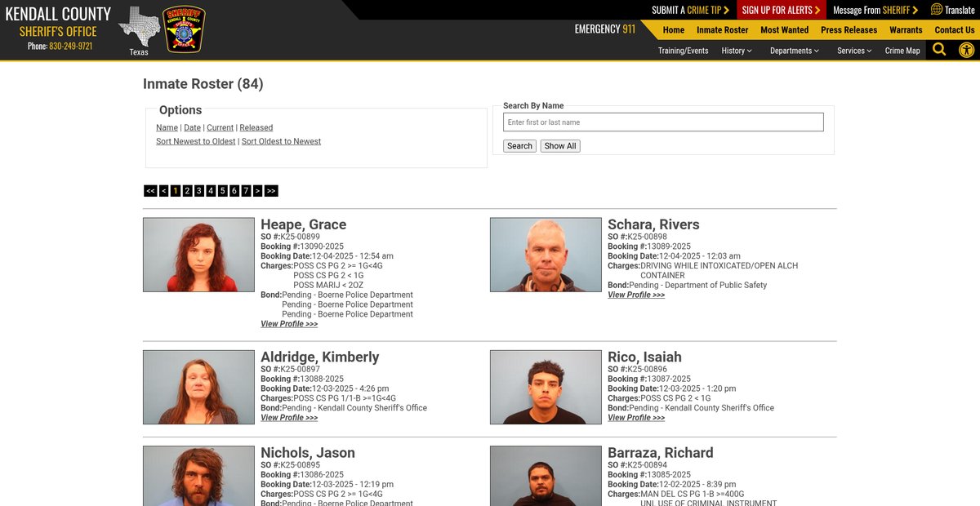Filter roster to Current inmates

(220, 127)
